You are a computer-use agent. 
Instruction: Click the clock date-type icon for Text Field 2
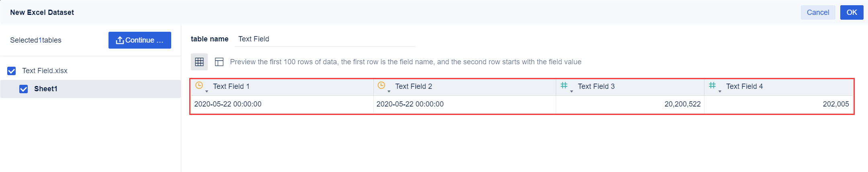[381, 85]
